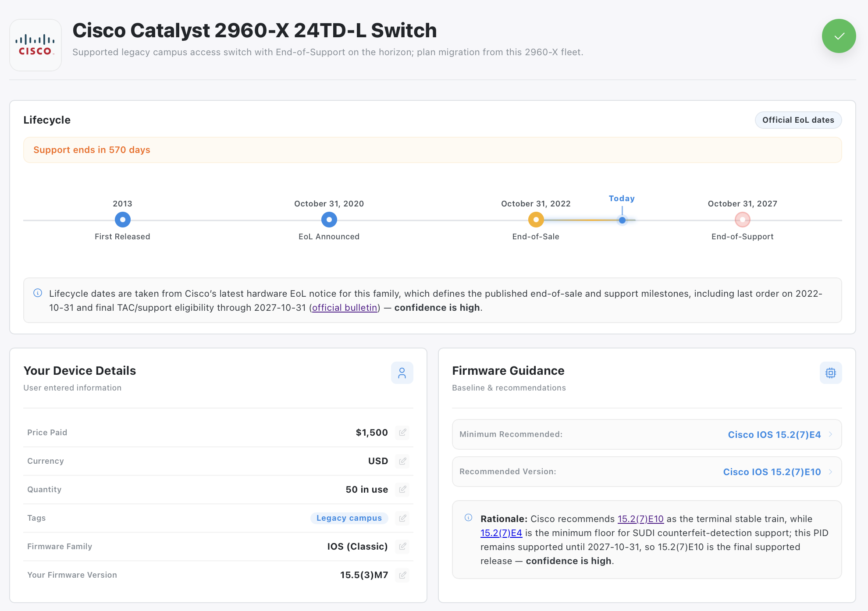
Task: Click the IOS (Classic) firmware family value
Action: click(358, 547)
